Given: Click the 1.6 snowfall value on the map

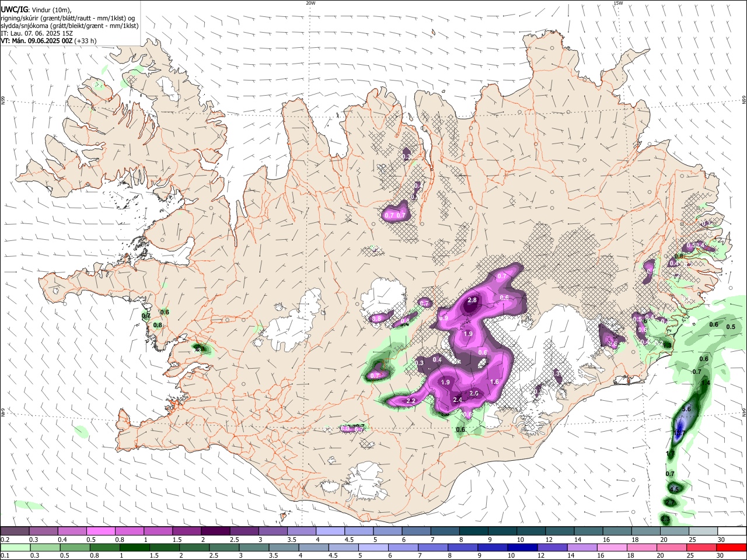Looking at the screenshot, I should click(494, 382).
